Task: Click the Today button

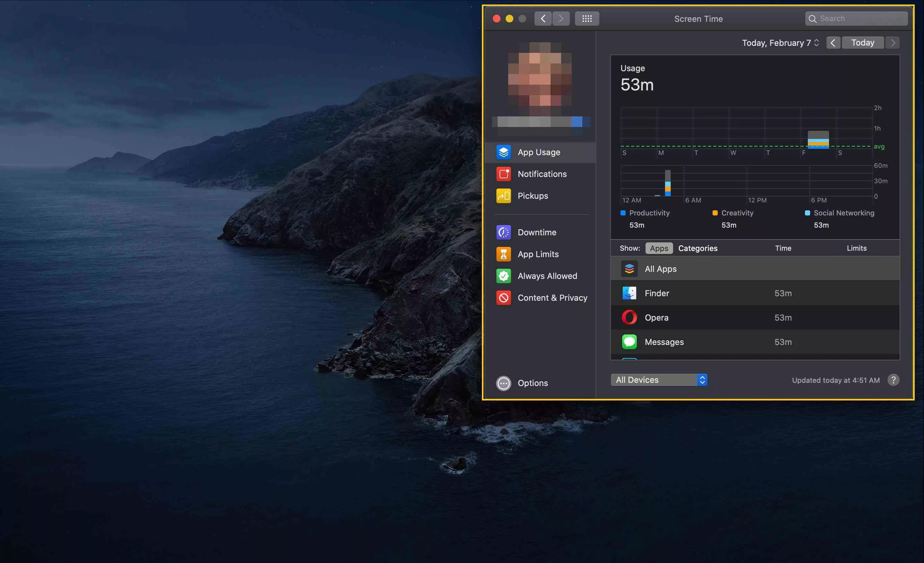Action: tap(862, 43)
